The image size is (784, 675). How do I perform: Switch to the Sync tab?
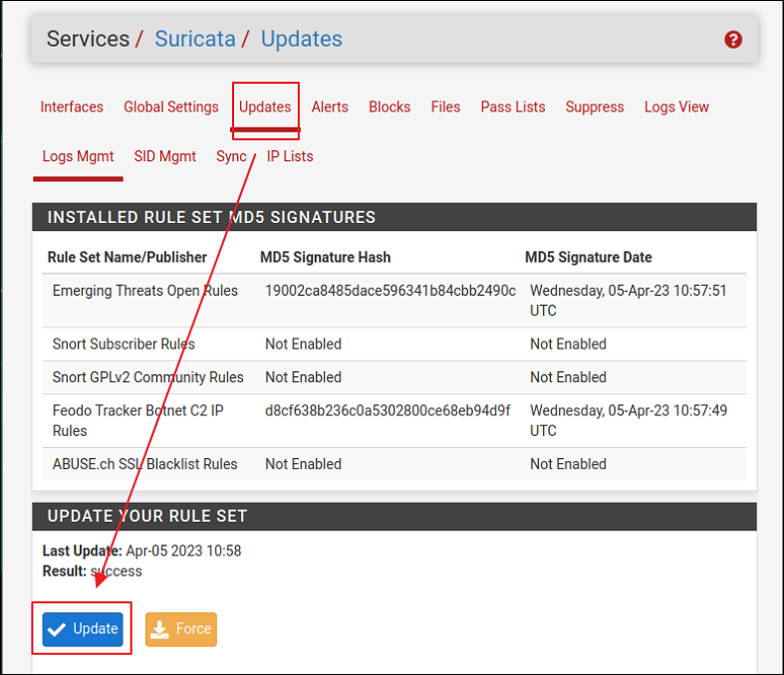[x=231, y=156]
